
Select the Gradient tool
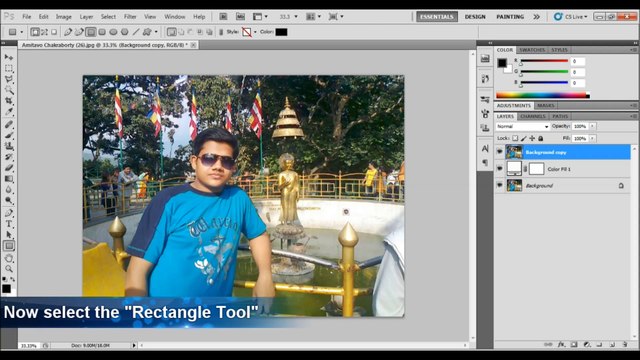tap(9, 179)
